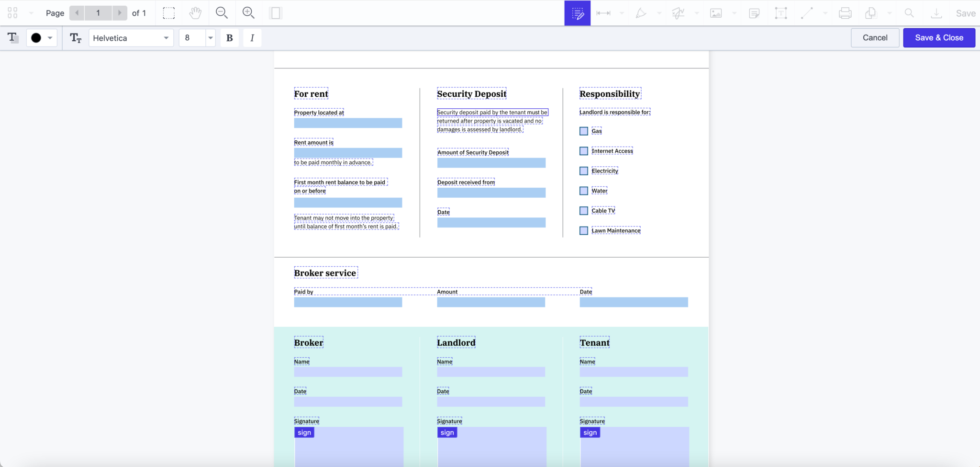Select the text box tool
980x467 pixels.
(781, 13)
